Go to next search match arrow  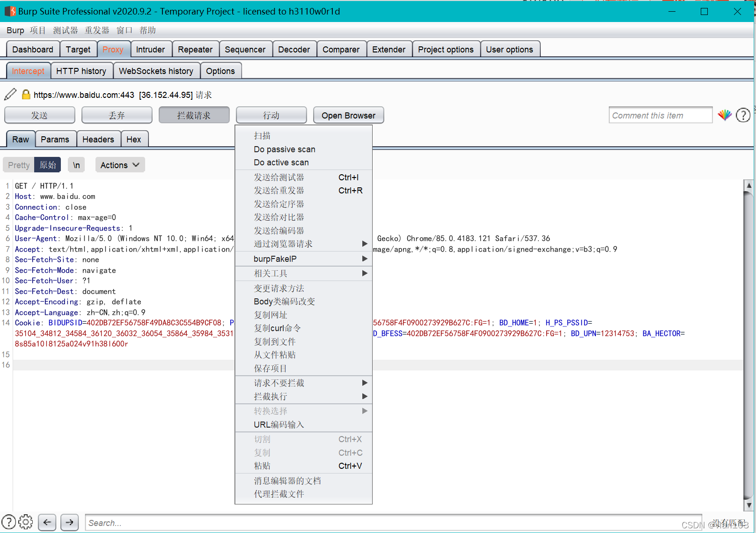point(70,522)
